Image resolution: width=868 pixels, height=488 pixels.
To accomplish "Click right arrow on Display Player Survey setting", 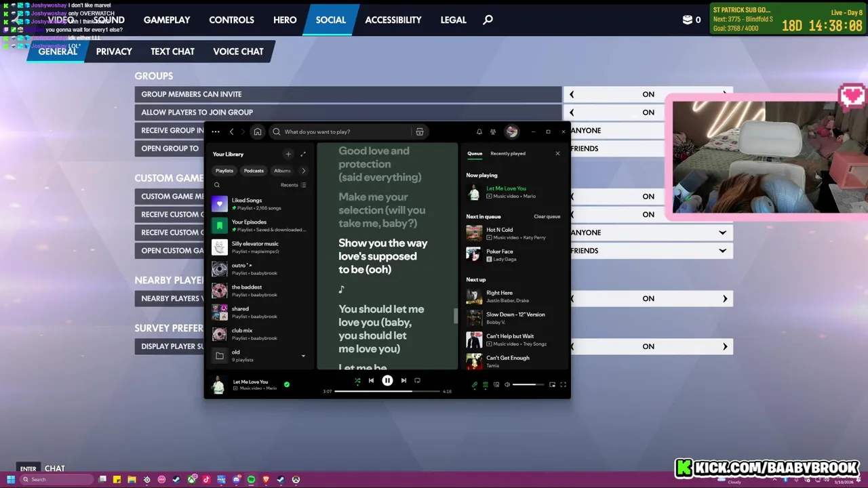I will click(725, 346).
